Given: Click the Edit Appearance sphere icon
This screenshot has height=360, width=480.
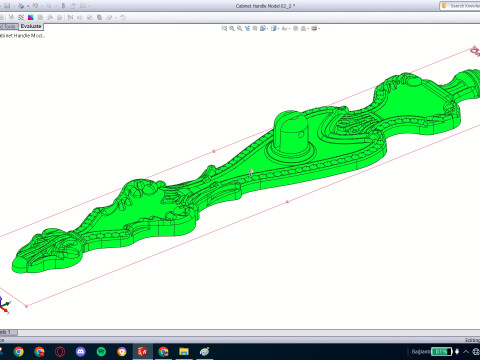Looking at the screenshot, I should click(295, 28).
